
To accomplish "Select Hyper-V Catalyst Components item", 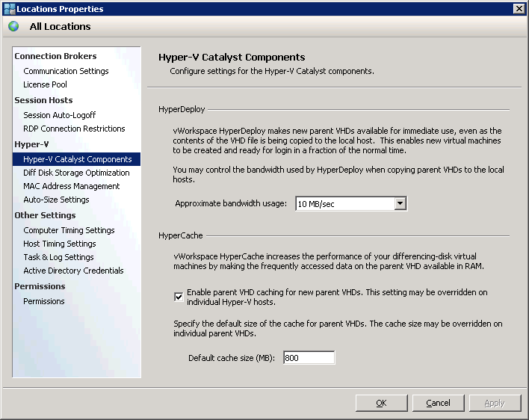I will (x=77, y=159).
